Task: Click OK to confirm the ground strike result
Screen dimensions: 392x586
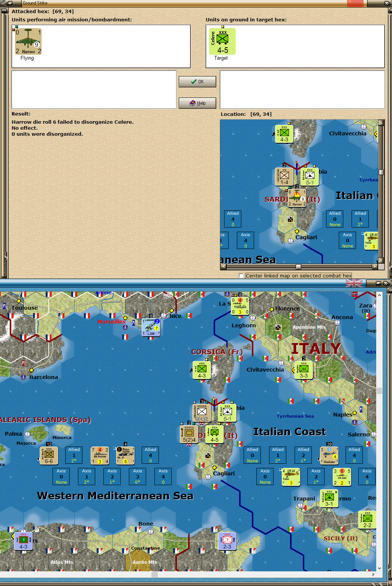Action: [x=197, y=81]
